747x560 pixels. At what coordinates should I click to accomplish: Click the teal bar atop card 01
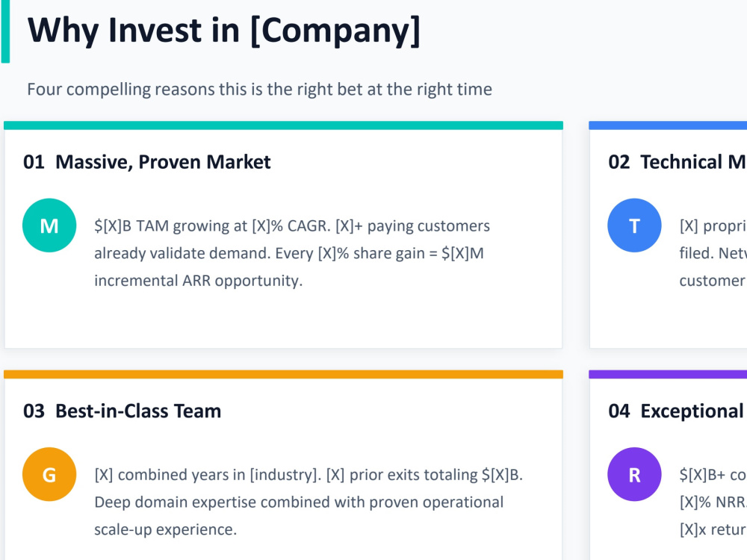tap(283, 125)
